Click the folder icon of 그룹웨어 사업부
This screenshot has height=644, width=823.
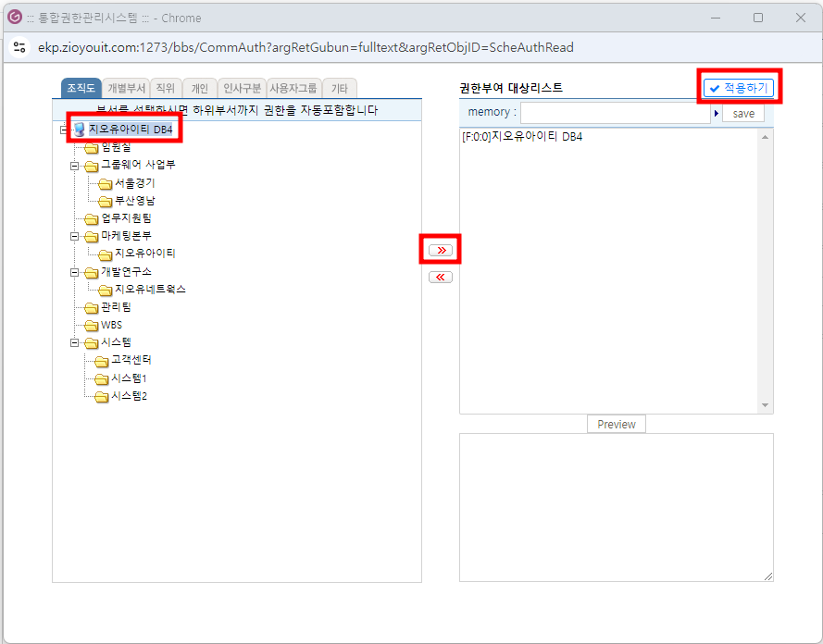pyautogui.click(x=92, y=167)
